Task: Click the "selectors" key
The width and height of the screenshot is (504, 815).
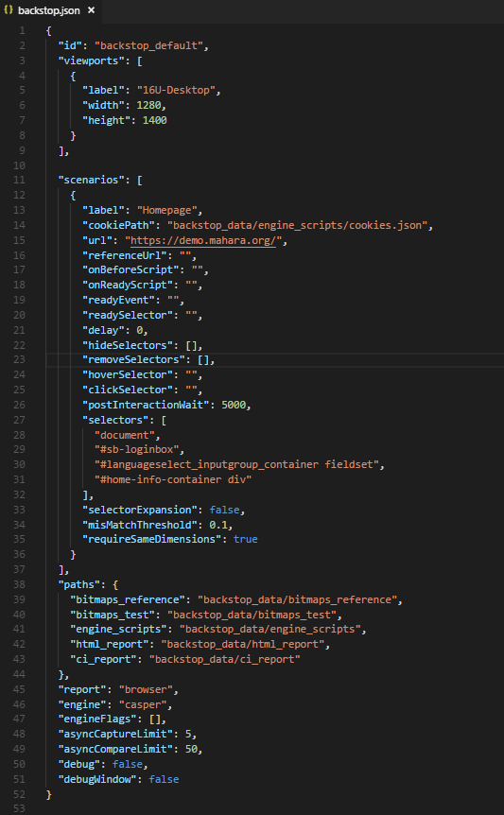Action: [x=115, y=420]
